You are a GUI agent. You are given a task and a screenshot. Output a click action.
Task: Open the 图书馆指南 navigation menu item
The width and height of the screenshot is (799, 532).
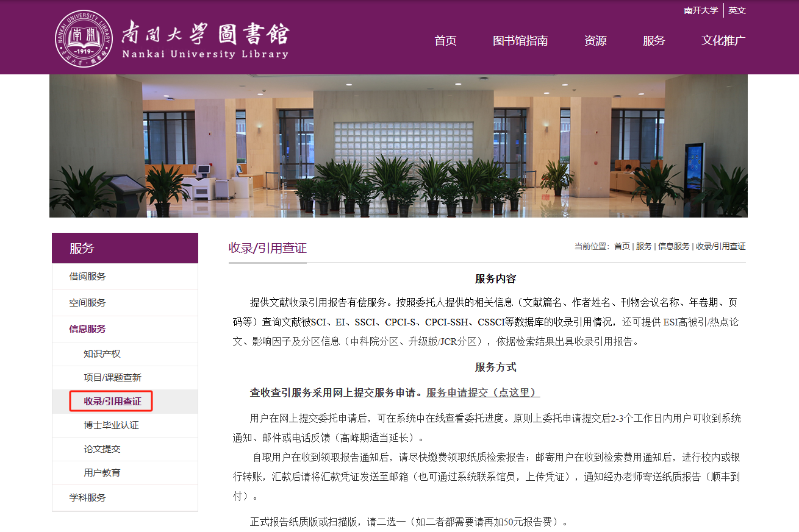pyautogui.click(x=521, y=41)
